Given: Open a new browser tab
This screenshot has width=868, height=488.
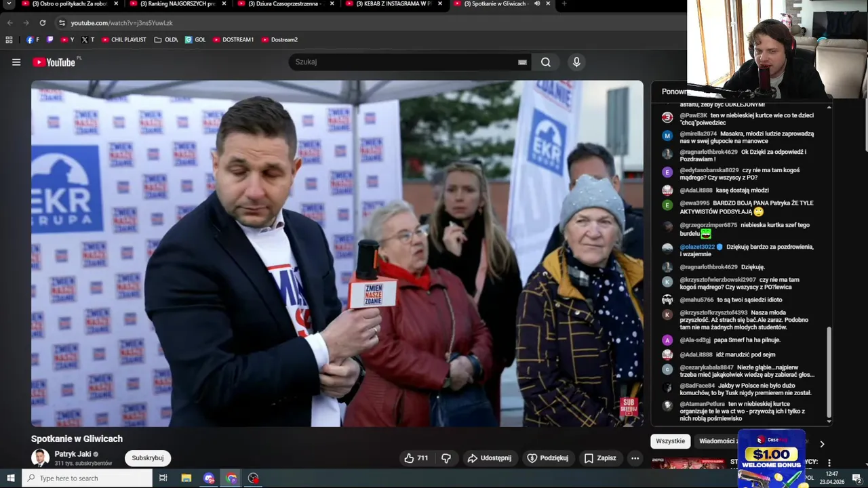Looking at the screenshot, I should pos(564,3).
